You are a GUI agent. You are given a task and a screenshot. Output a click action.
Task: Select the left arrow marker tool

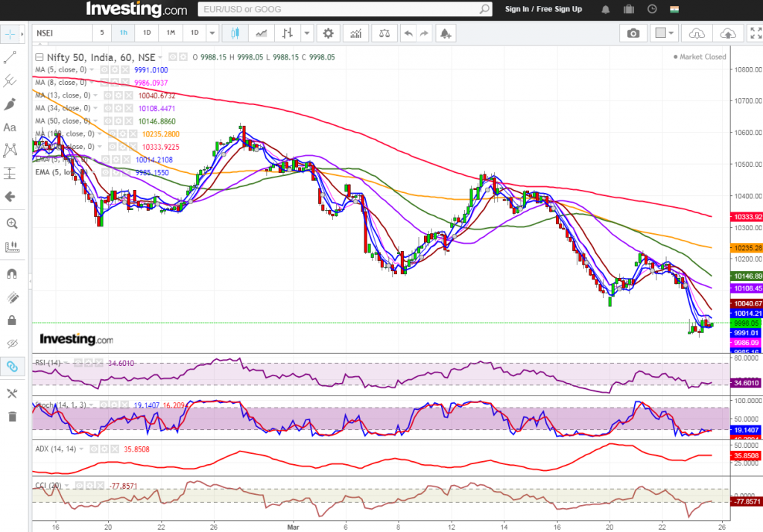point(10,197)
